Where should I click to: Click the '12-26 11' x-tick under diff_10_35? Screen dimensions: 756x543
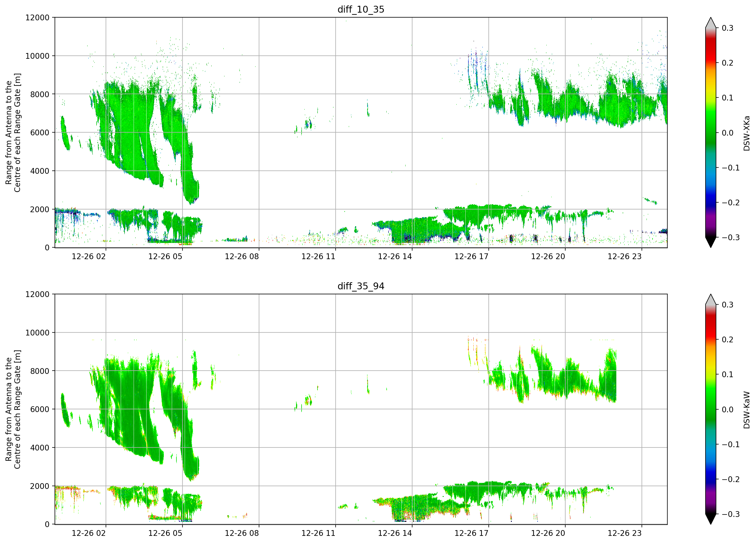(x=318, y=256)
